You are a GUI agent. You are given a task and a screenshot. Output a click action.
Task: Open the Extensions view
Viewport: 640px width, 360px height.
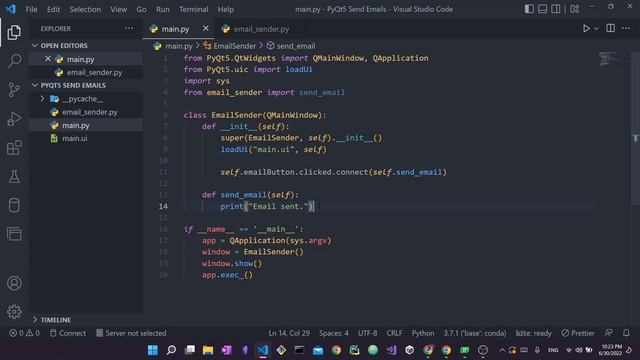click(14, 148)
